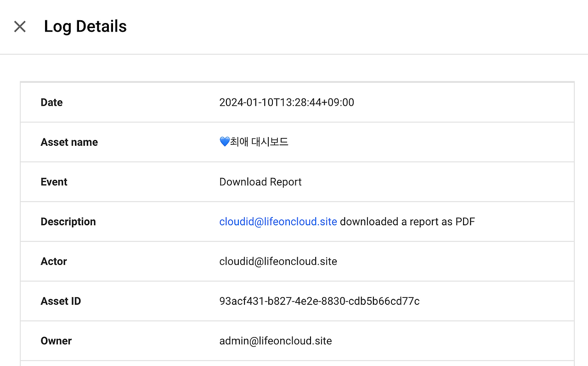
Task: Select the Date row label
Action: click(51, 103)
